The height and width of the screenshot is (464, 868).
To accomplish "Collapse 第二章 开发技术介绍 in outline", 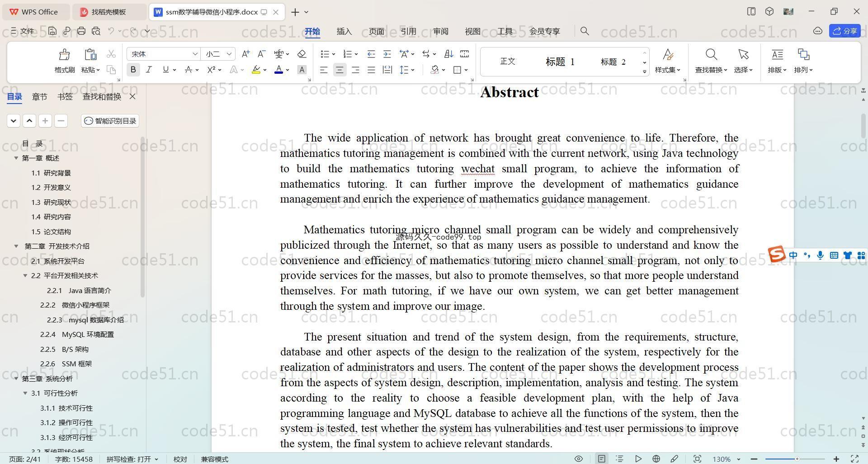I will point(16,246).
